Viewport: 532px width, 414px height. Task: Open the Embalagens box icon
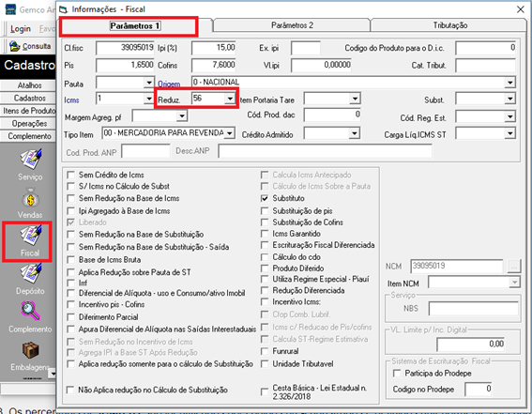[31, 350]
